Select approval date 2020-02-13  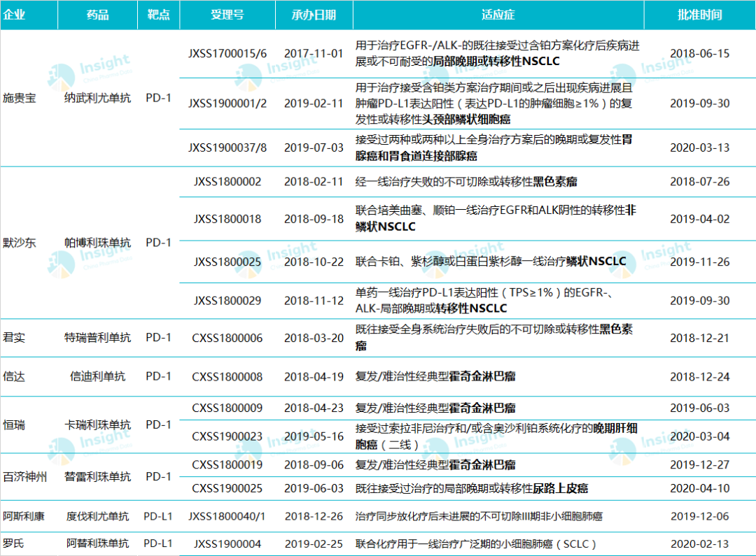point(699,544)
